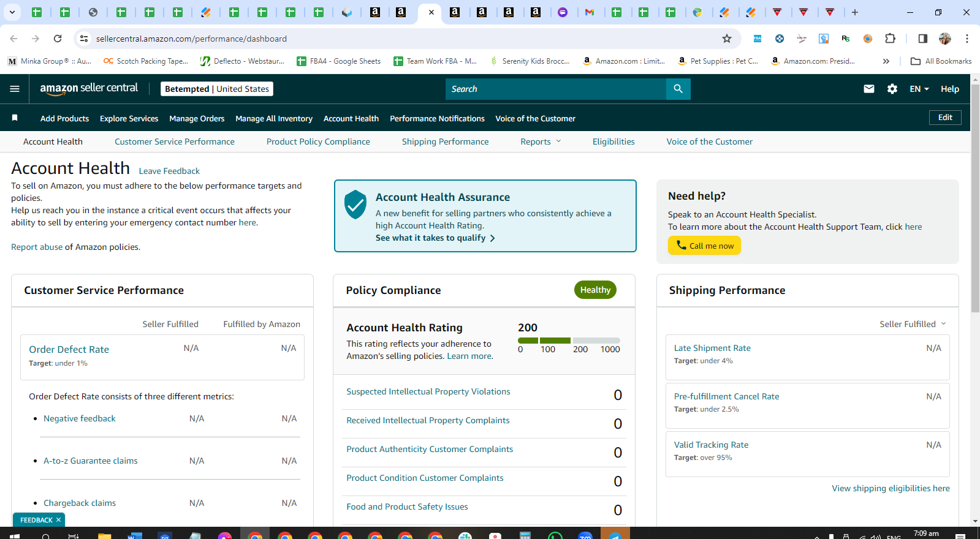The height and width of the screenshot is (539, 980).
Task: Click the Seller Central Search field
Action: [556, 89]
